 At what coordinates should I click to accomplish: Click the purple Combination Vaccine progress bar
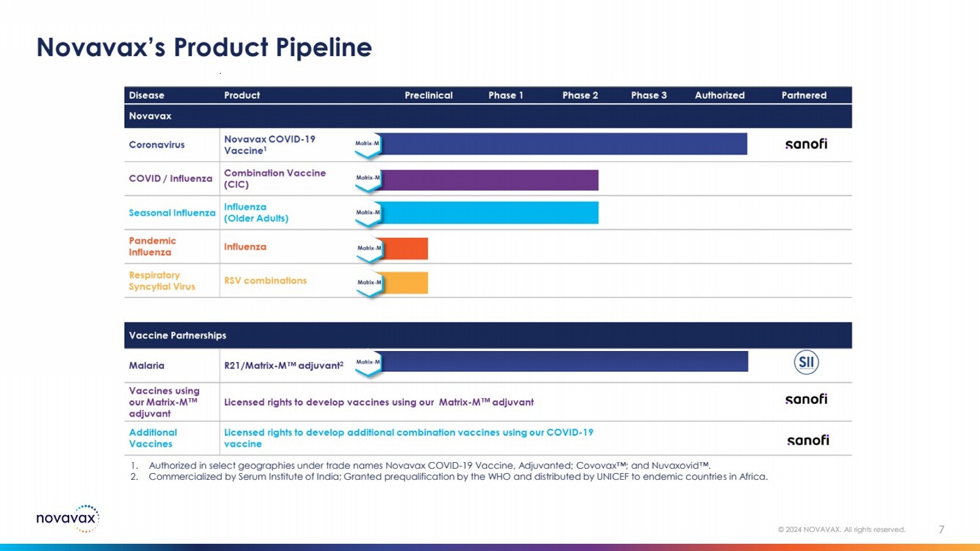pyautogui.click(x=490, y=180)
